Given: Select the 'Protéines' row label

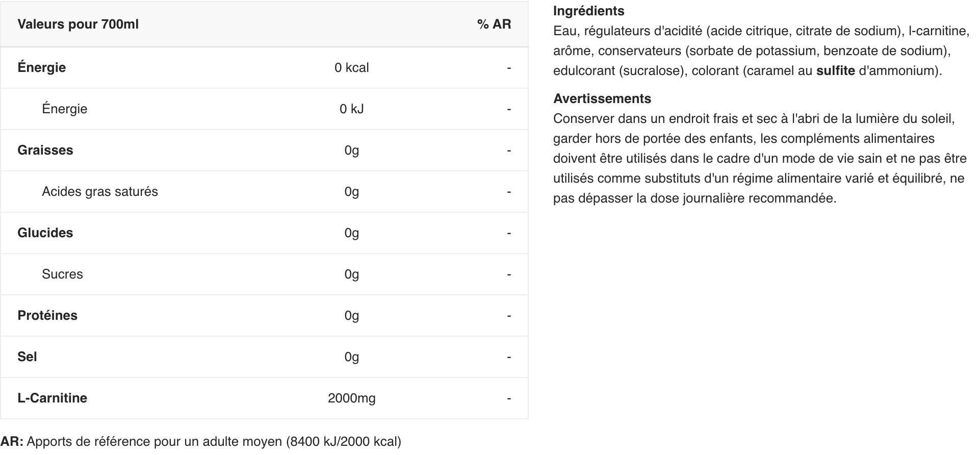Looking at the screenshot, I should click(47, 316).
